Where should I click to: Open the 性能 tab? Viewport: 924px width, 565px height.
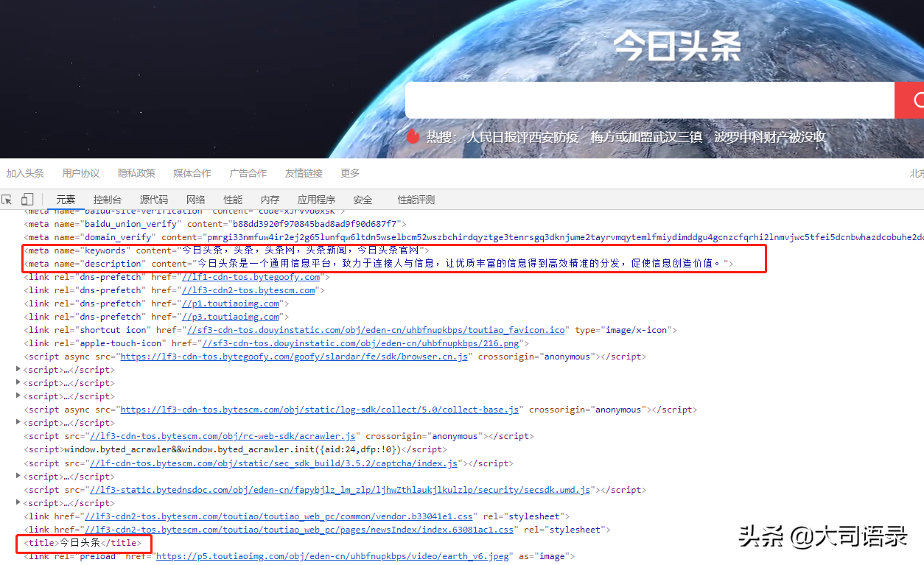tap(233, 200)
